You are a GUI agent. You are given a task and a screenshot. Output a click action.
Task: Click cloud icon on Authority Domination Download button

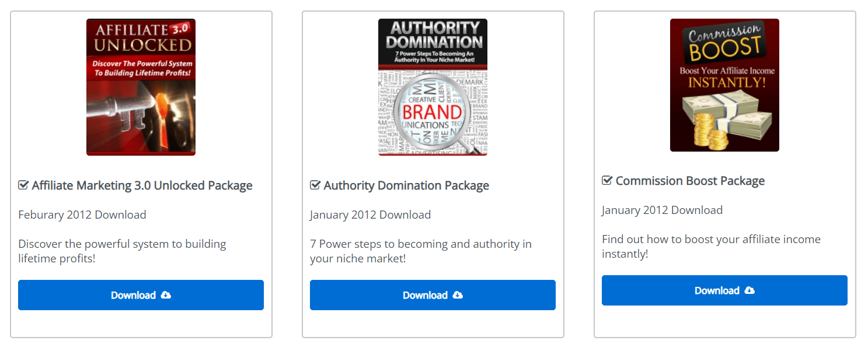coord(458,295)
